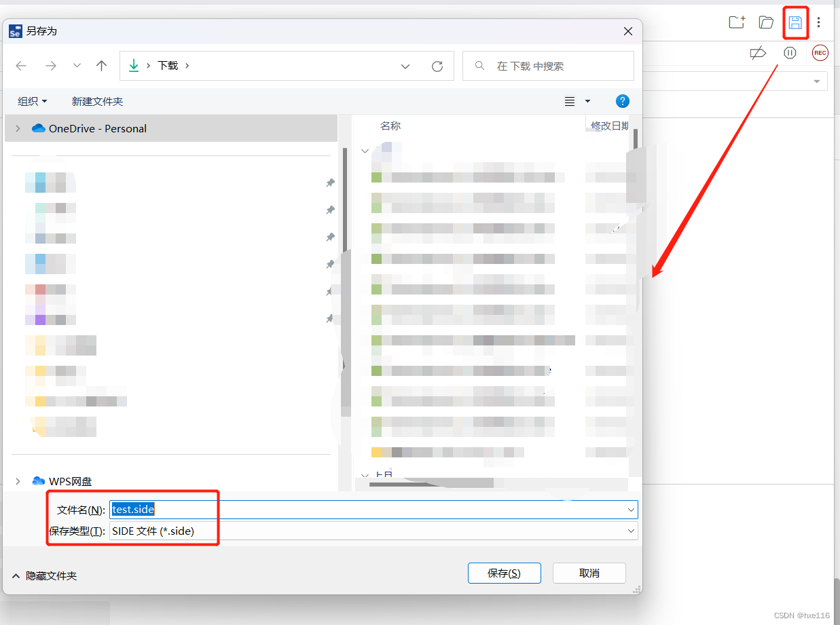The height and width of the screenshot is (625, 840).
Task: Open recent locations dropdown arrow
Action: [77, 66]
